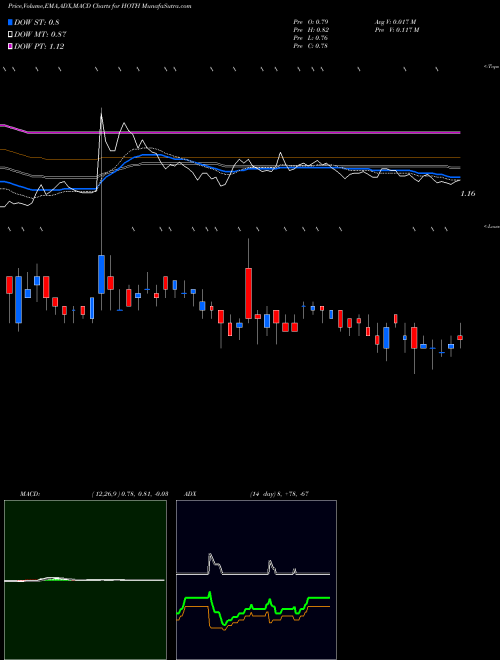Open the green MACD chart panel
Viewport: 500px width, 660px height.
(85, 580)
